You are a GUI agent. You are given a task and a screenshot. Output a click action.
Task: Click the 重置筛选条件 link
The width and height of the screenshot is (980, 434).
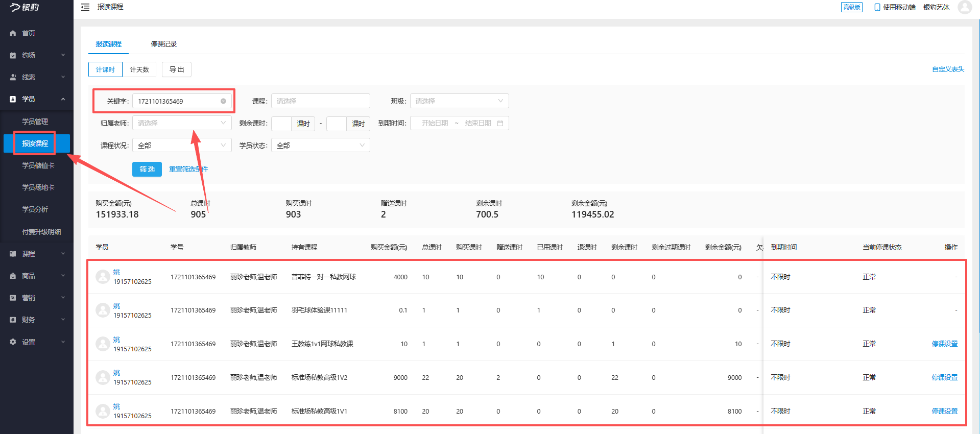coord(188,169)
